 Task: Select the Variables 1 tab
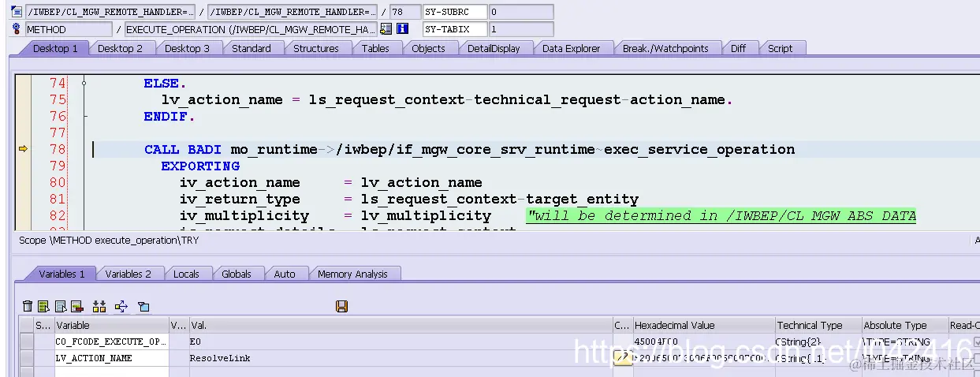point(62,274)
